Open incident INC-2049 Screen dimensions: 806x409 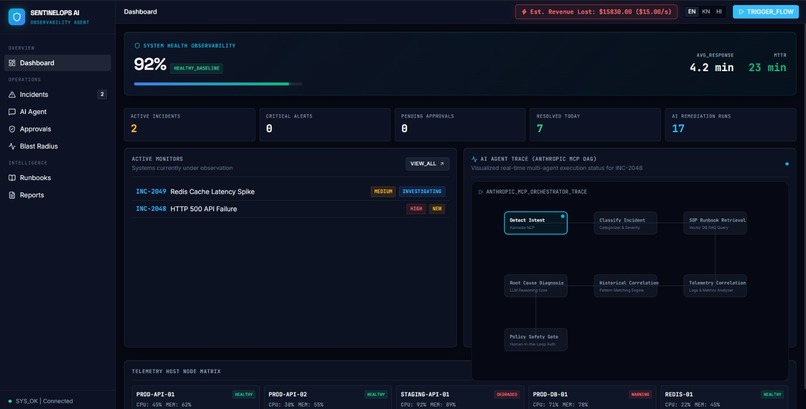290,192
